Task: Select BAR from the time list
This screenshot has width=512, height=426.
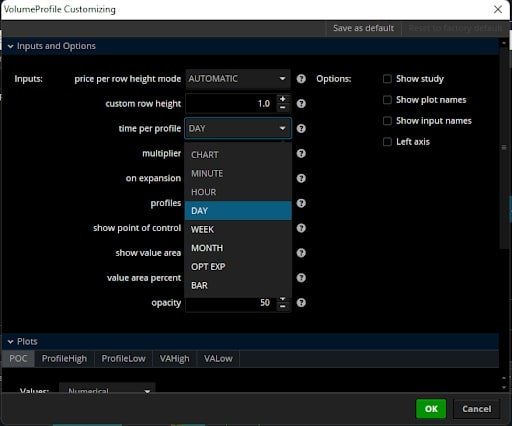Action: click(238, 285)
